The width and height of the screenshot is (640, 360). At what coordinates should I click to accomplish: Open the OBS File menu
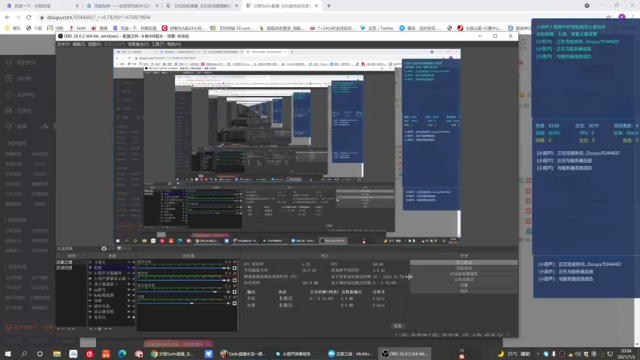[x=63, y=44]
